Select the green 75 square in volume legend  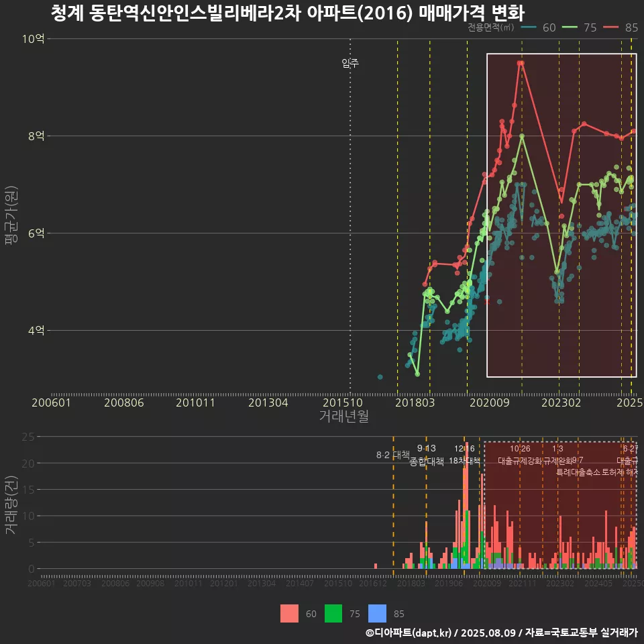coord(333,613)
